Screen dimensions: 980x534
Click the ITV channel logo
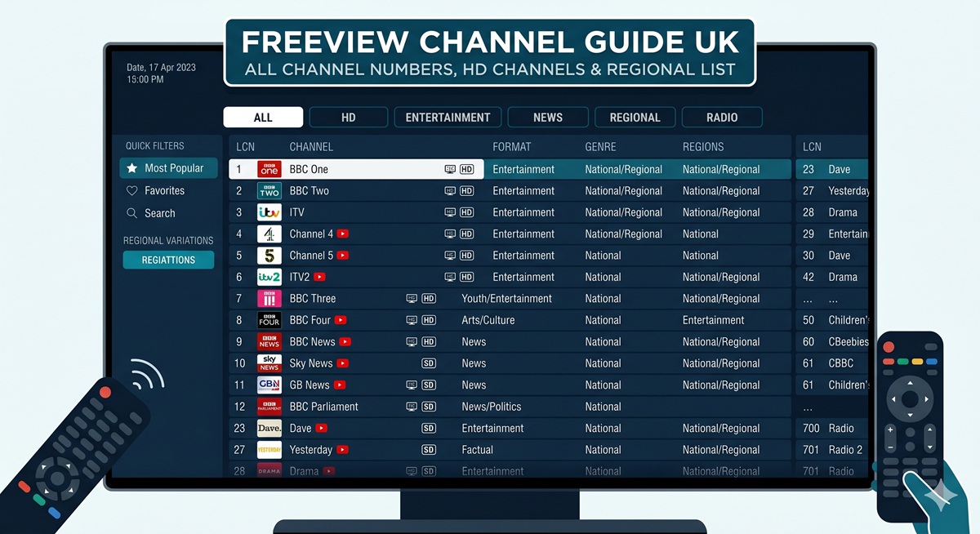269,212
